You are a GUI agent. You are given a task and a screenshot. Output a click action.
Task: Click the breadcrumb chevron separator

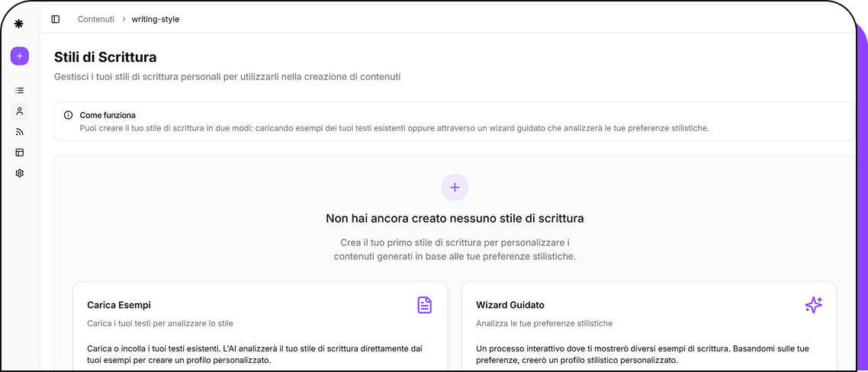[123, 19]
